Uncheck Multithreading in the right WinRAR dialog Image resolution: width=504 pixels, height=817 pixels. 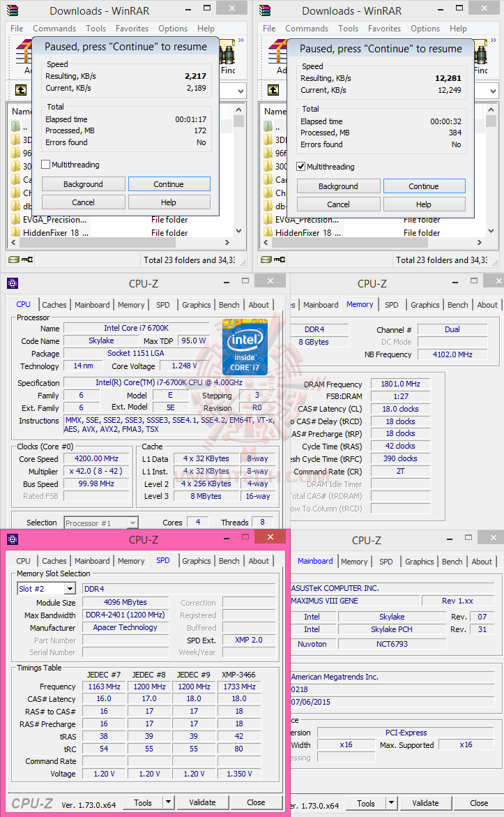click(301, 167)
